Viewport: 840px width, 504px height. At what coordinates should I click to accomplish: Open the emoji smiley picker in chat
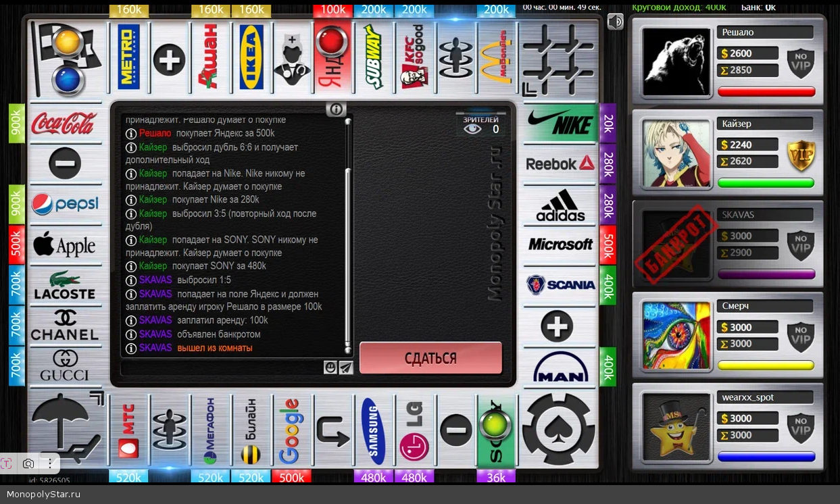[x=330, y=367]
